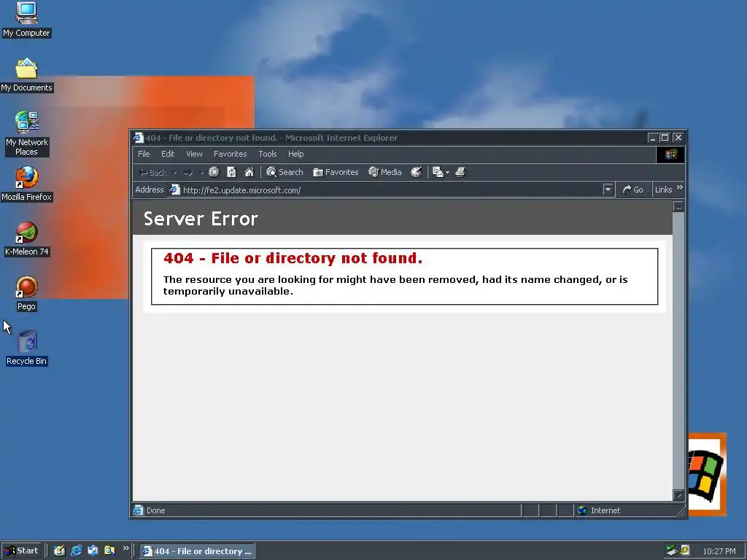Select the My Network Places desktop icon
Viewport: 747px width, 560px height.
point(26,133)
